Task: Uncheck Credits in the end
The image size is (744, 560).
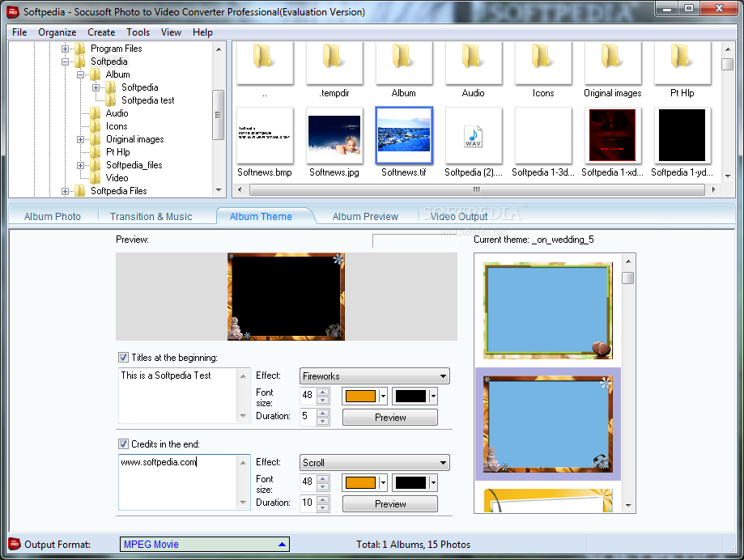Action: (x=123, y=443)
